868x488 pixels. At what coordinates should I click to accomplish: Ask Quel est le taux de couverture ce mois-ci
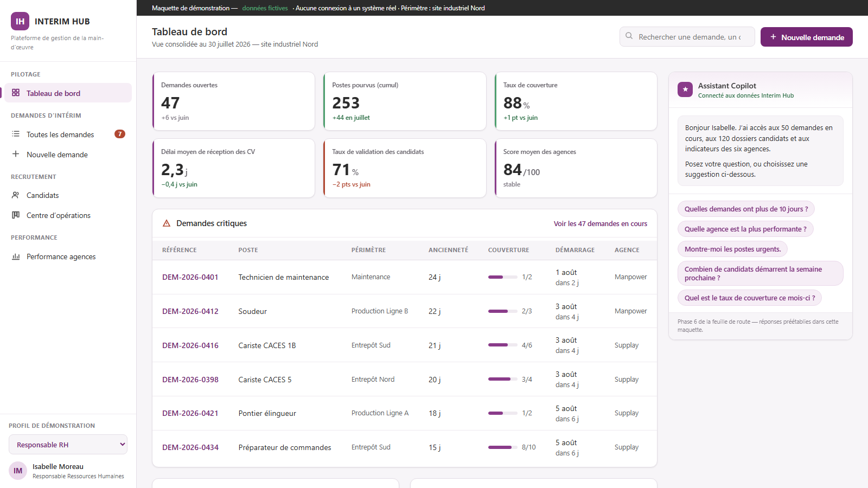click(x=750, y=298)
